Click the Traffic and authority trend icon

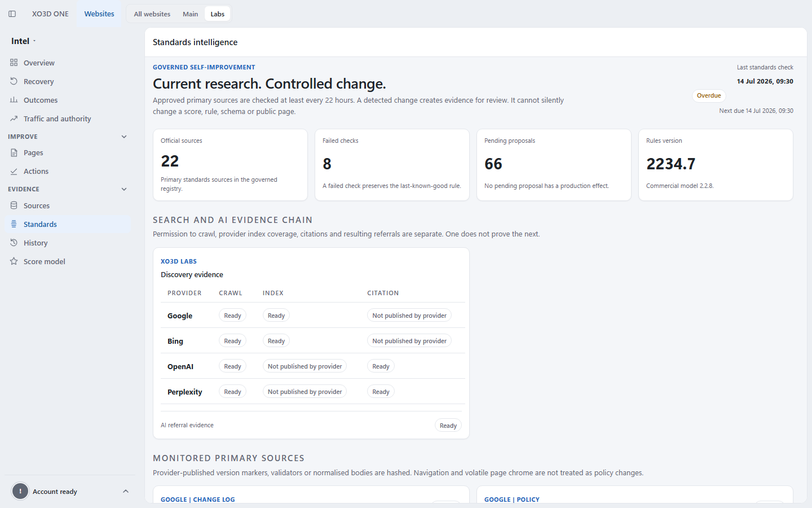(x=14, y=119)
